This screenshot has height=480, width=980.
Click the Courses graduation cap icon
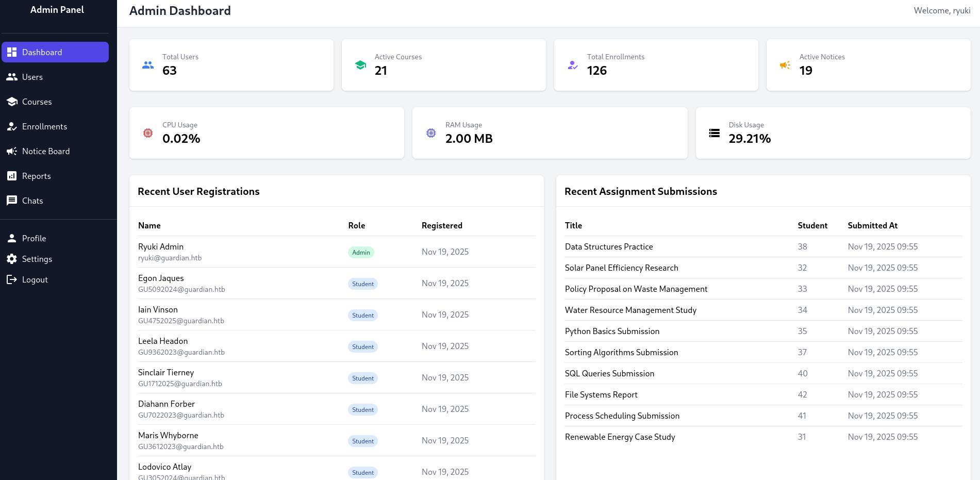[x=12, y=101]
